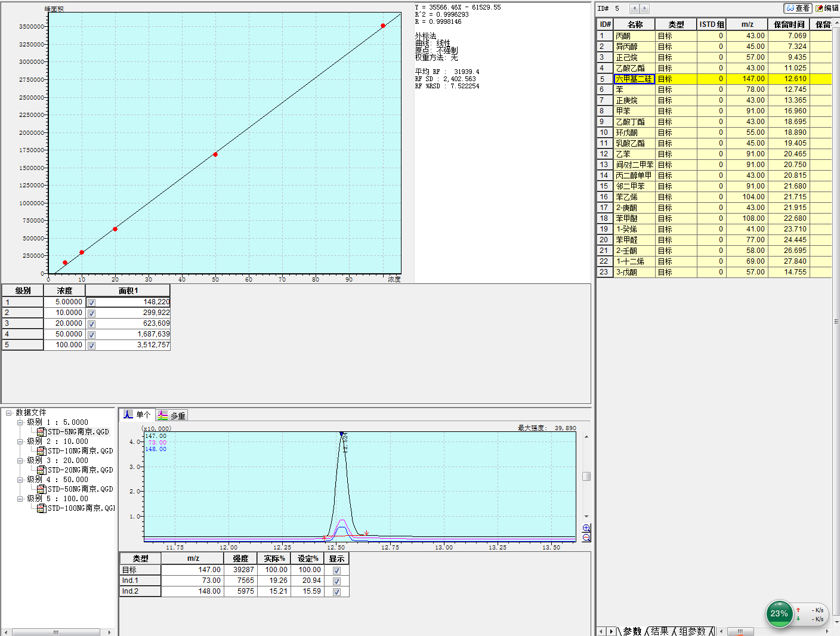Open data file STD-100NG南京 icon
840x636 pixels.
(41, 508)
